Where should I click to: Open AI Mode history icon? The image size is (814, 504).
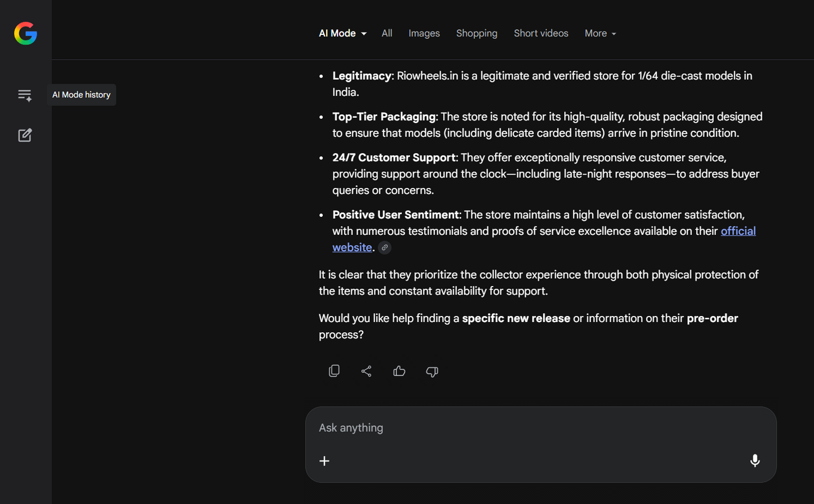(25, 95)
